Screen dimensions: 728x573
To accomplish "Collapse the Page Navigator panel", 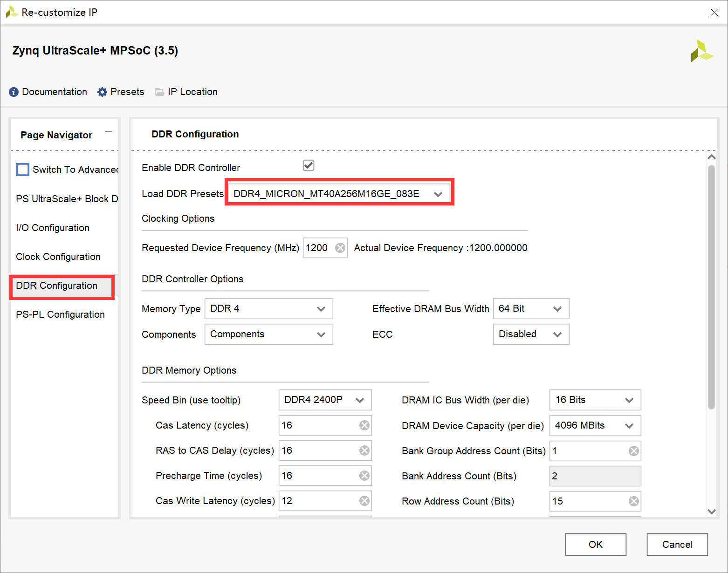I will pyautogui.click(x=109, y=132).
